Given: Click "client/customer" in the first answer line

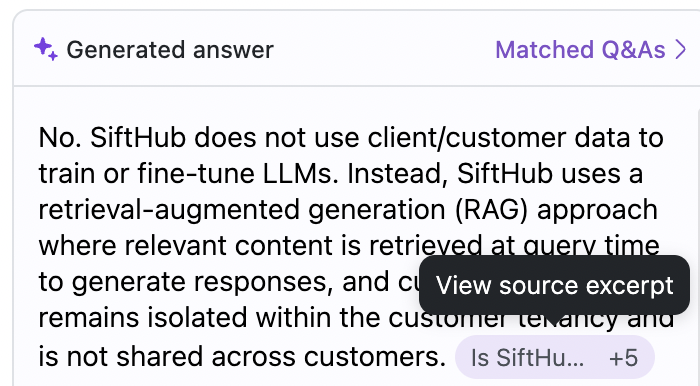Looking at the screenshot, I should click(x=467, y=138).
